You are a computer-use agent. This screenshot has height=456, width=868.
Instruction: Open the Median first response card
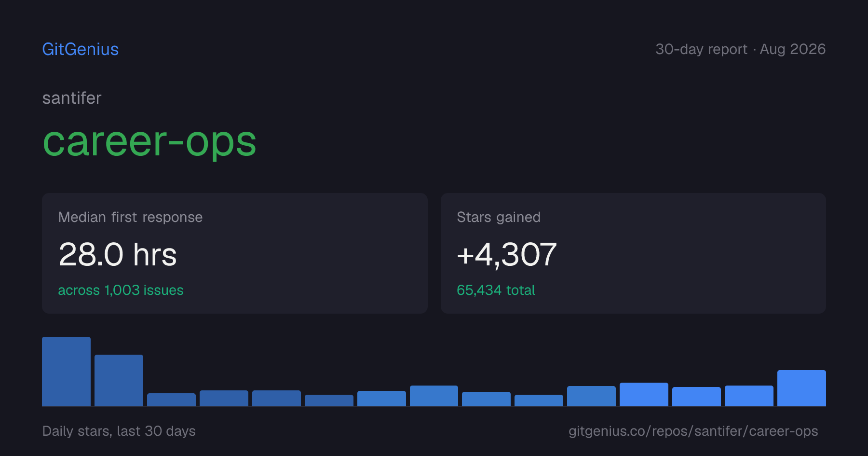[x=235, y=253]
